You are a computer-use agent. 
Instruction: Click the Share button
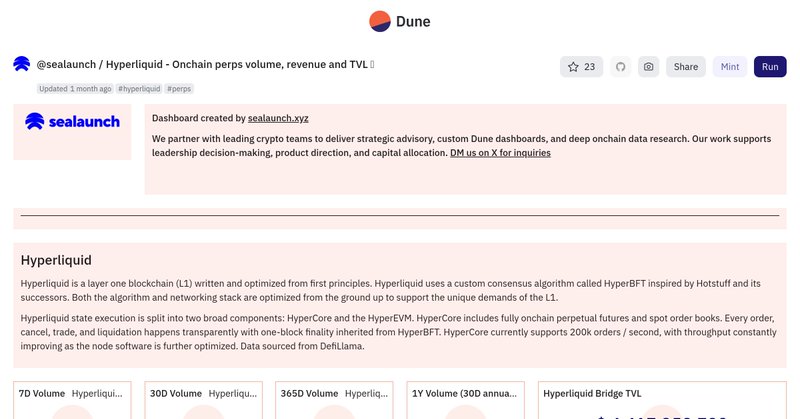point(686,67)
